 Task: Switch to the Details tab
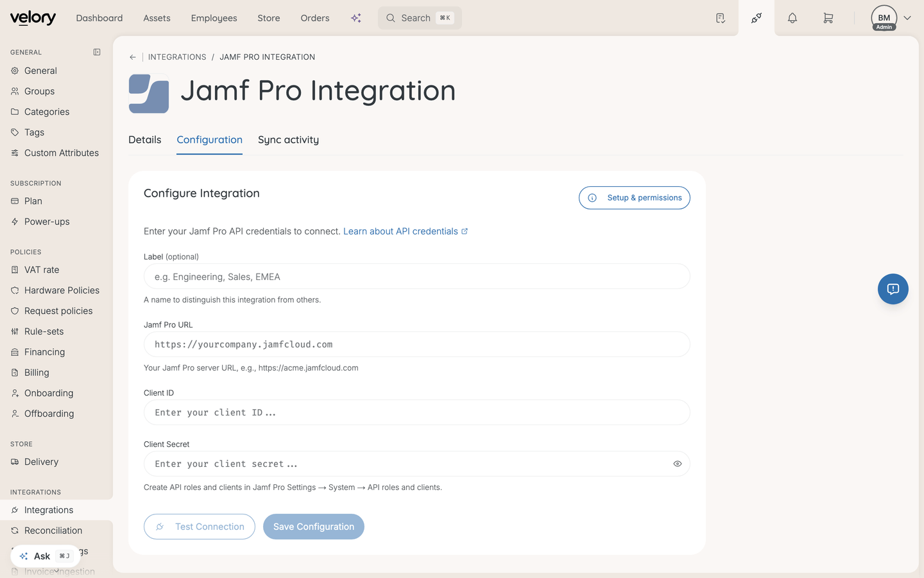pos(145,140)
